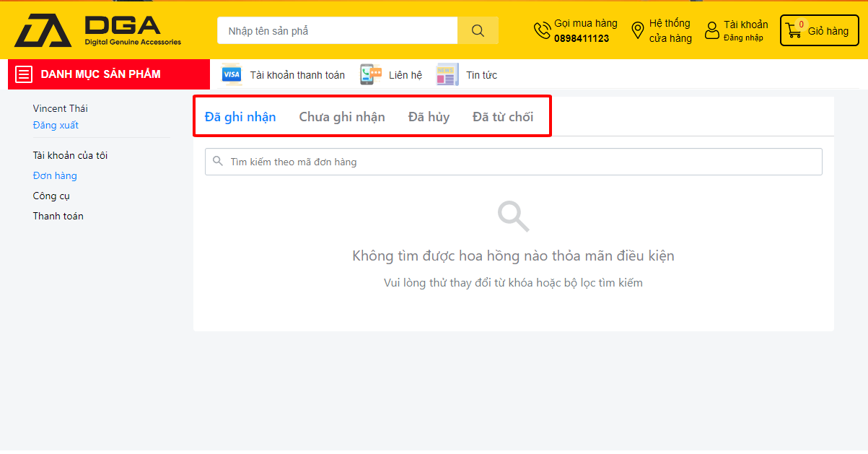Open the shopping cart icon
Screen dimensions: 868x454
point(794,31)
